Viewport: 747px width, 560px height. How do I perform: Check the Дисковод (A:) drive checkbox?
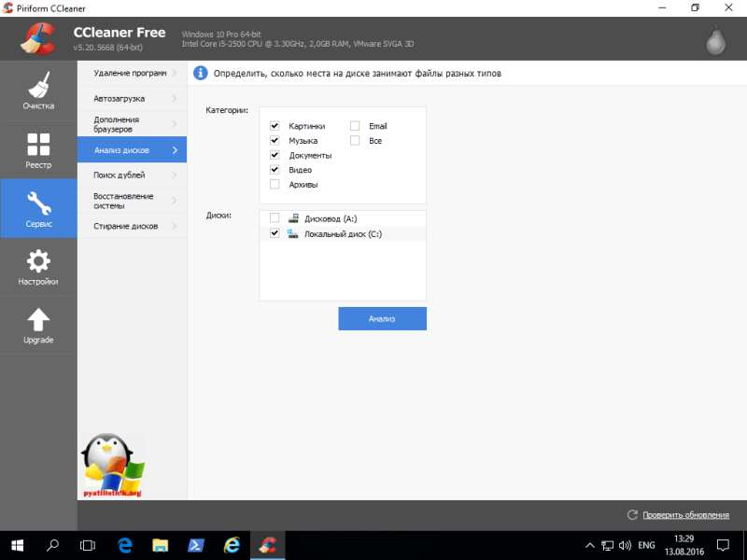coord(275,218)
